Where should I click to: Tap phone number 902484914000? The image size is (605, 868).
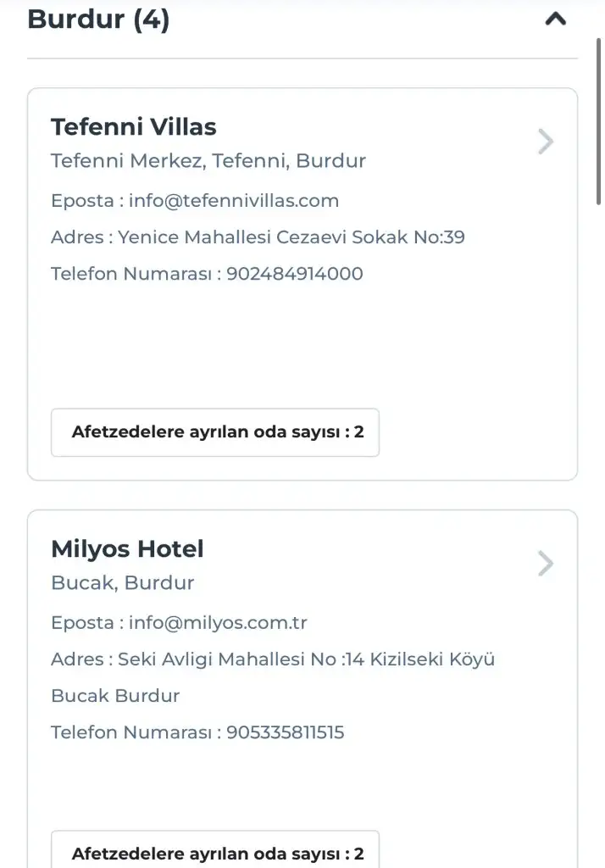(295, 274)
